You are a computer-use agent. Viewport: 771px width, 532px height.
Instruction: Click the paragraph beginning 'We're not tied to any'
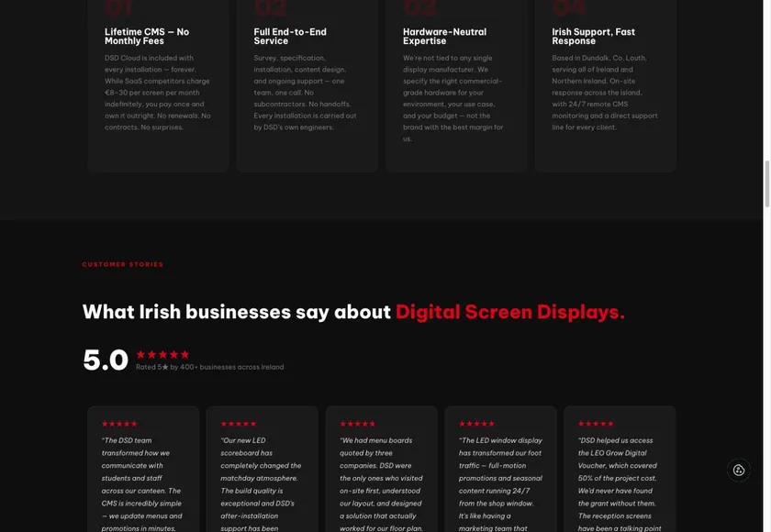coord(453,98)
